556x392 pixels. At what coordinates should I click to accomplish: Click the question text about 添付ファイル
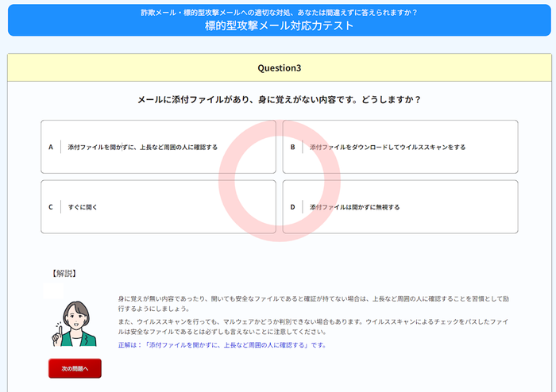[x=279, y=100]
